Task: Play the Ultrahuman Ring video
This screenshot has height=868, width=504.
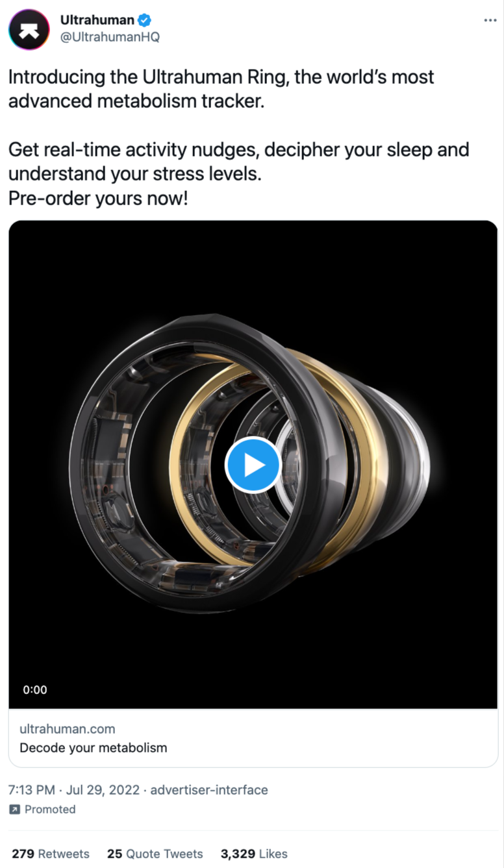Action: 253,465
